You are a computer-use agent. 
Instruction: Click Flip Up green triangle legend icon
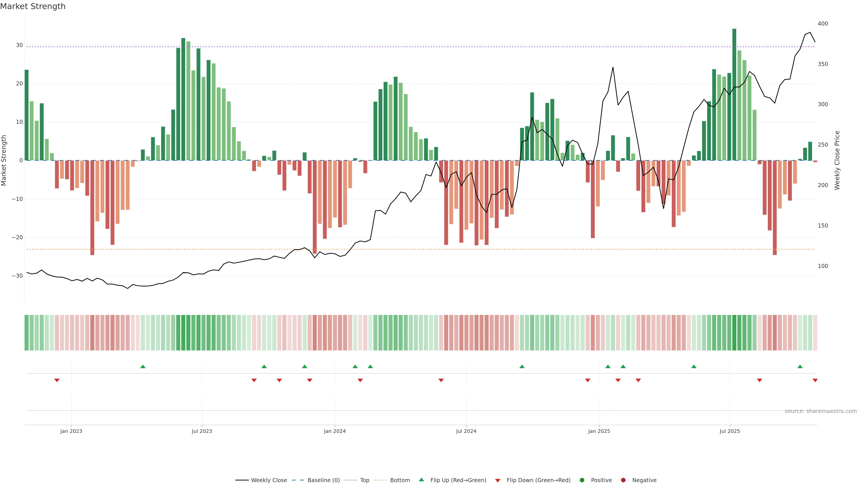click(x=421, y=480)
